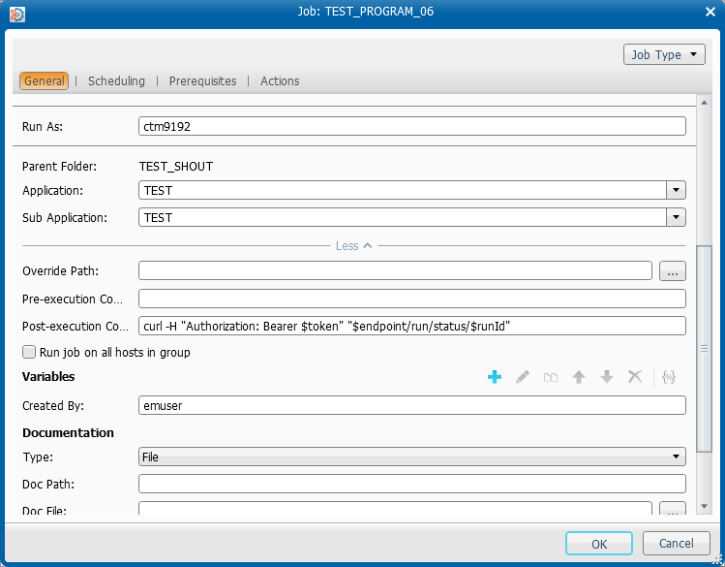This screenshot has width=725, height=567.
Task: Click the copy variable icon
Action: tap(550, 377)
